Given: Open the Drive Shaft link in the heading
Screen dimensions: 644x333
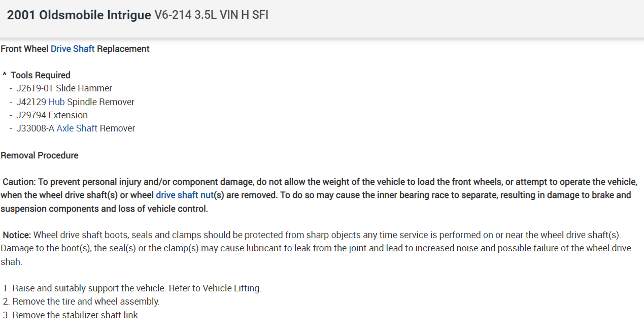Looking at the screenshot, I should [73, 49].
